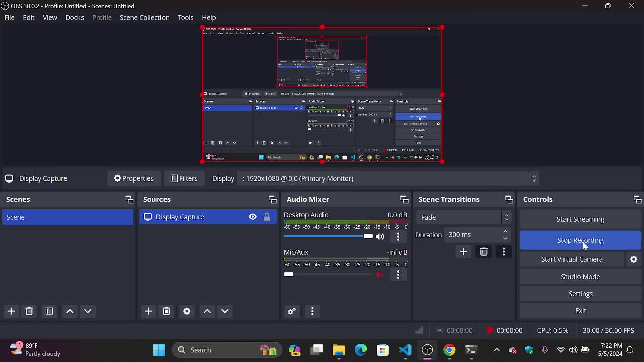Toggle lock on Display Capture source
The height and width of the screenshot is (362, 644).
coord(267,217)
